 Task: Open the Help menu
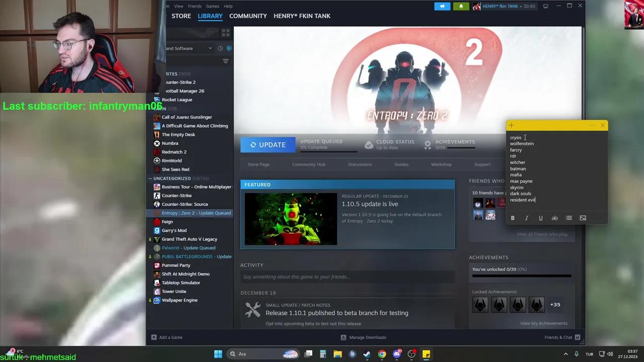pyautogui.click(x=228, y=6)
